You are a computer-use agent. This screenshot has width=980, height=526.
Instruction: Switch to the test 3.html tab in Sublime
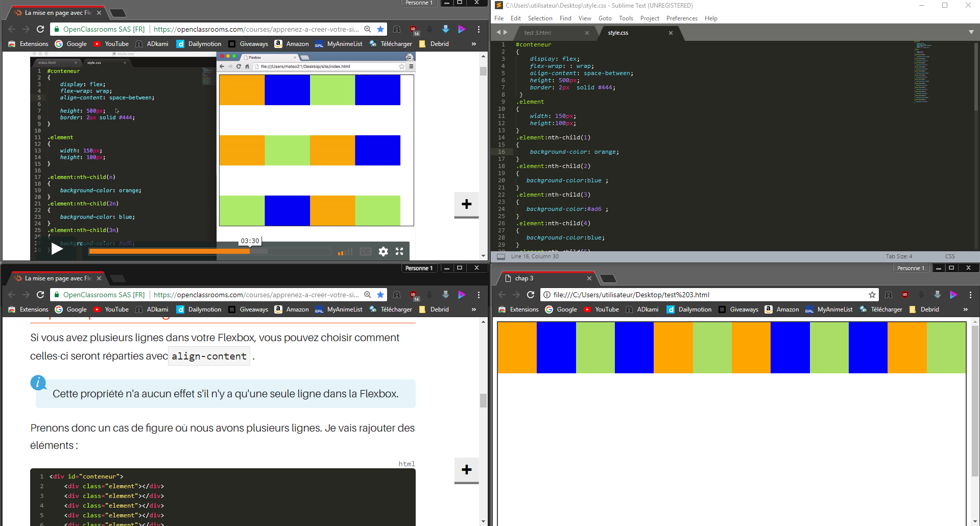tap(539, 32)
